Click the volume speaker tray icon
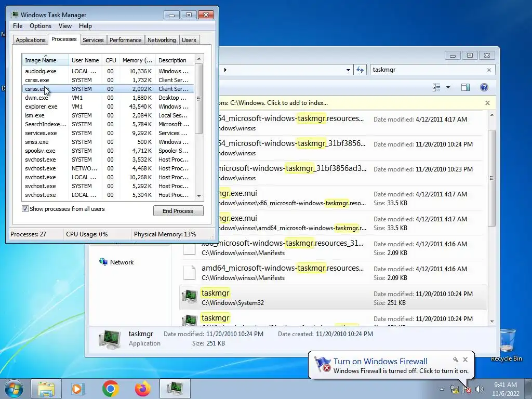 (479, 389)
